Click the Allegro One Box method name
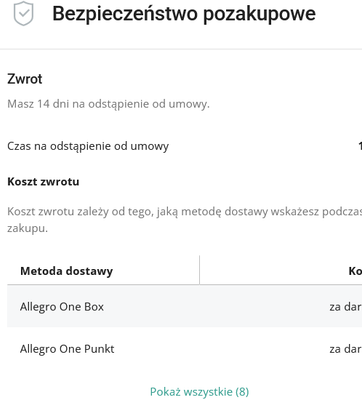The image size is (362, 400). tap(62, 307)
